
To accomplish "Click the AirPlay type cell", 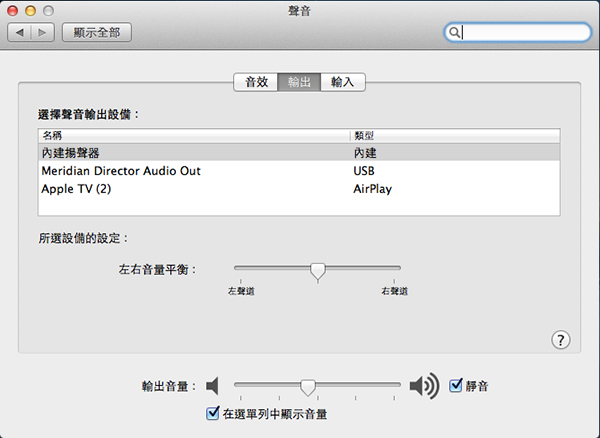I will 372,189.
